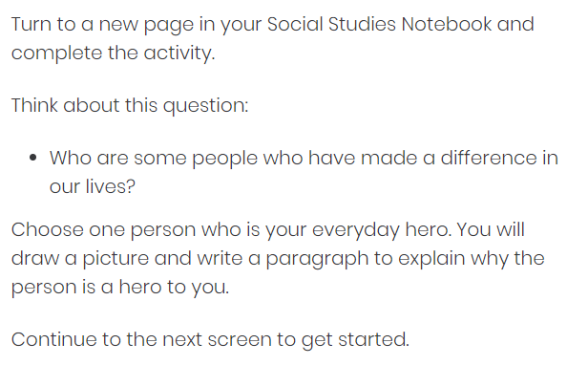588x365 pixels.
Task: Click the phrase 'everyday hero'
Action: (x=382, y=230)
